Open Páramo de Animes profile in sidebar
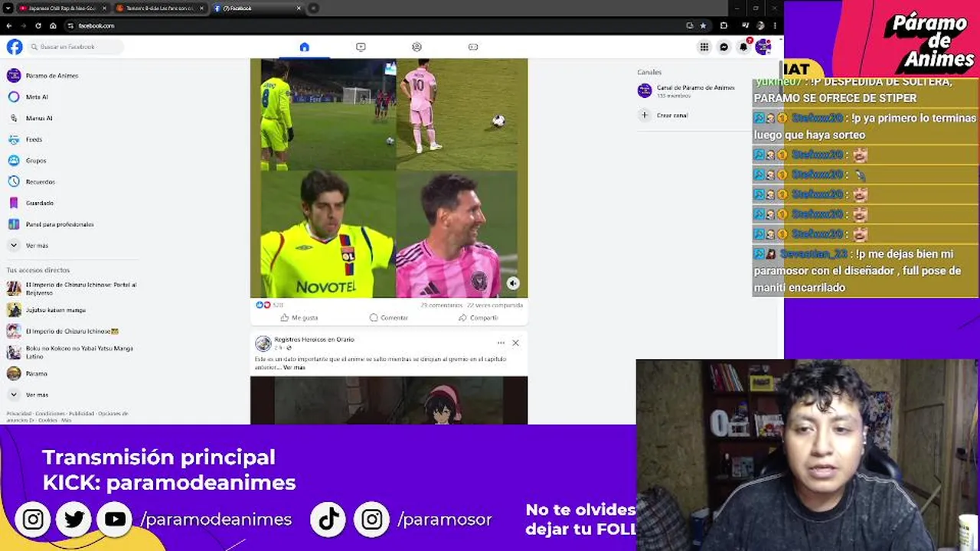This screenshot has width=980, height=551. (x=43, y=76)
